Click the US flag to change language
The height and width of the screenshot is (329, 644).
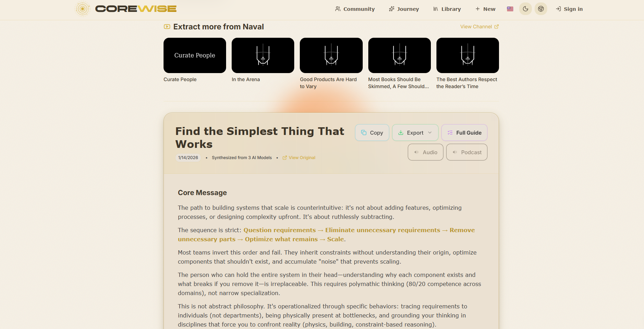coord(510,9)
